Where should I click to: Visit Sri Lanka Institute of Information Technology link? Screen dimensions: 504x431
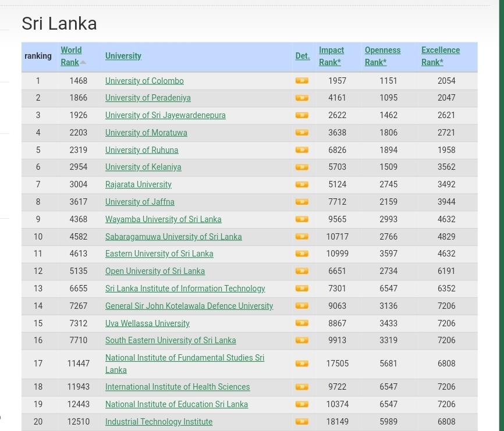coord(184,288)
